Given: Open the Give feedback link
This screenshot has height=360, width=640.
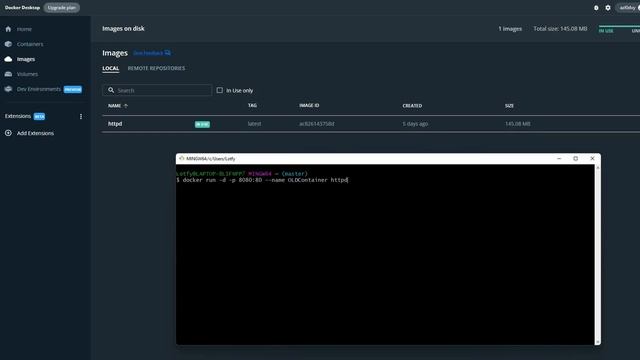Looking at the screenshot, I should click(x=148, y=53).
